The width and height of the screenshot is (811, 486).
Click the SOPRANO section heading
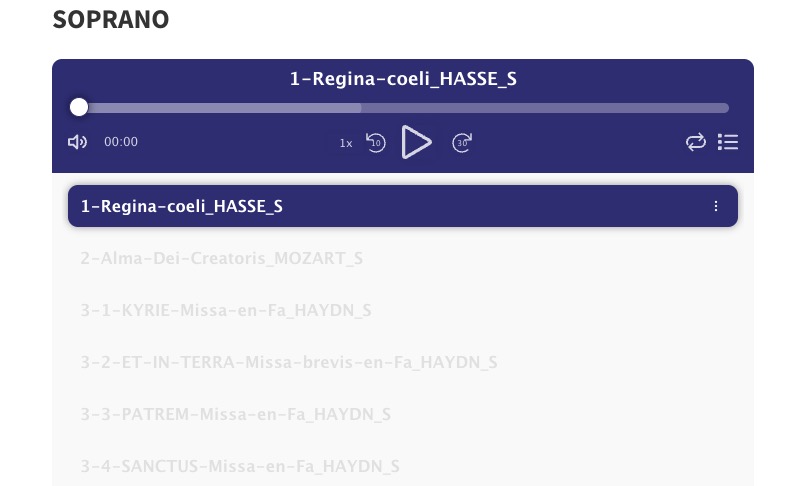[x=111, y=20]
